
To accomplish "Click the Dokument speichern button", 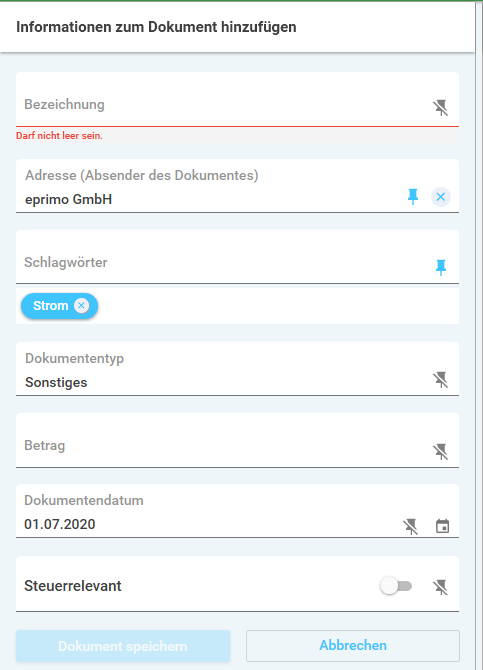I will pos(123,646).
